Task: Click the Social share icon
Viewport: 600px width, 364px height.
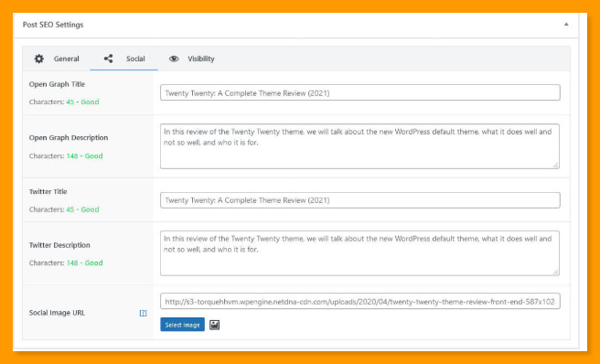Action: click(108, 59)
